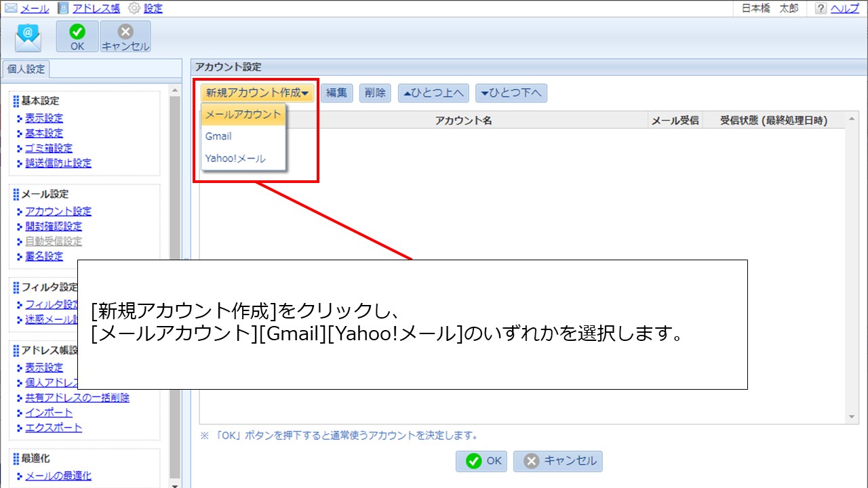Choose Gmail from the dropdown menu
The image size is (868, 488).
point(243,136)
